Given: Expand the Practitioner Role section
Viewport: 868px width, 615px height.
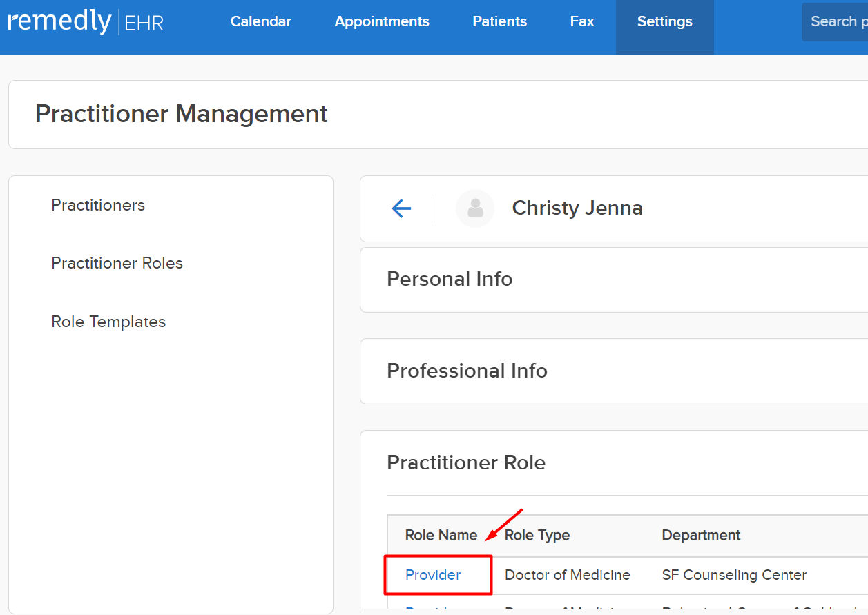Looking at the screenshot, I should point(466,462).
